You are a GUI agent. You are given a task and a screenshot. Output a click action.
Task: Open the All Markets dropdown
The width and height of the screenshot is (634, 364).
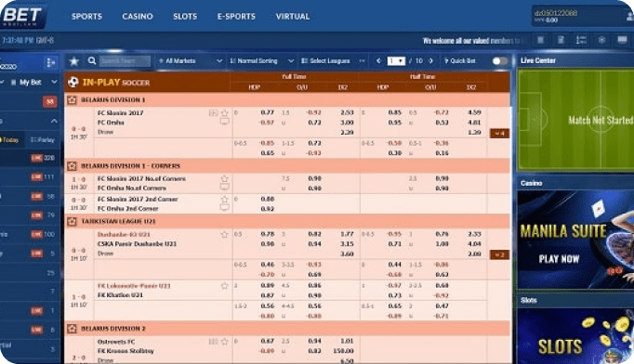(191, 61)
